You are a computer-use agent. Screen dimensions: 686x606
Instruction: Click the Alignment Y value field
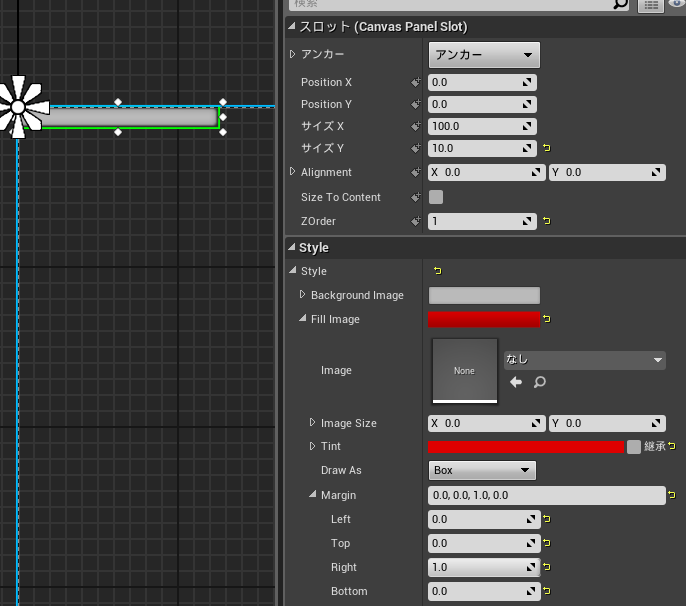[x=608, y=172]
